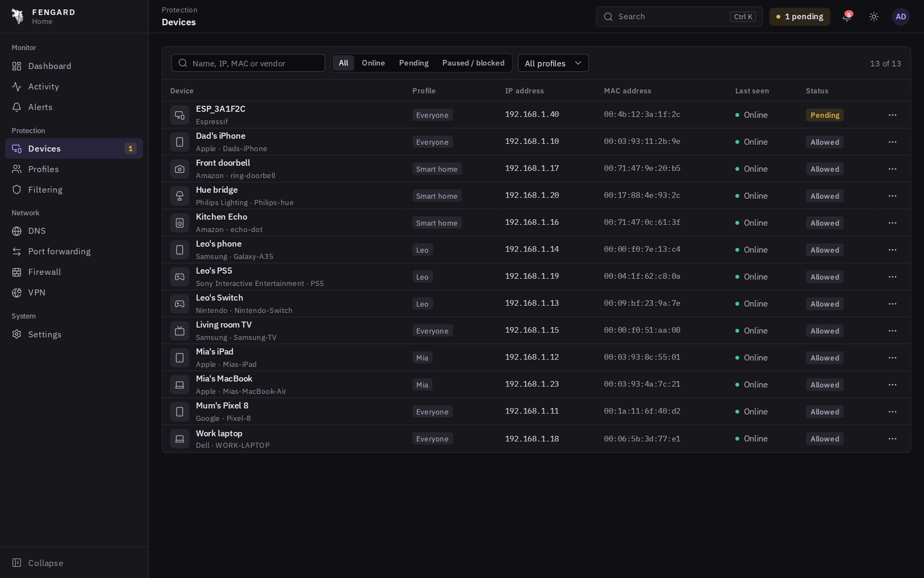924x578 pixels.
Task: Focus the global Search field
Action: click(x=679, y=17)
